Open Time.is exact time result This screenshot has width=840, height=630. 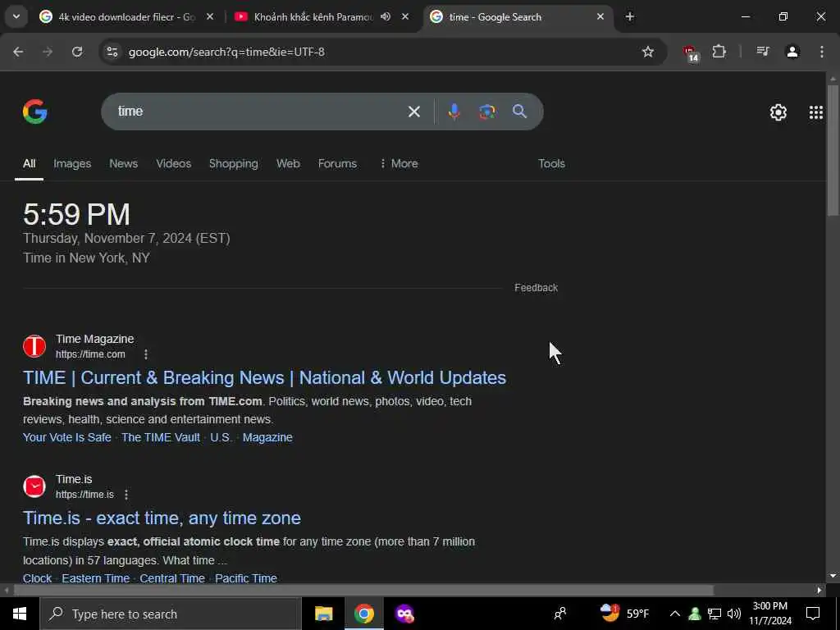(162, 518)
